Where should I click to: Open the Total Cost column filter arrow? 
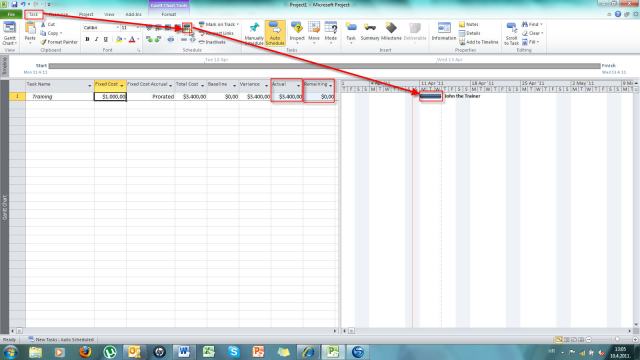pos(202,85)
